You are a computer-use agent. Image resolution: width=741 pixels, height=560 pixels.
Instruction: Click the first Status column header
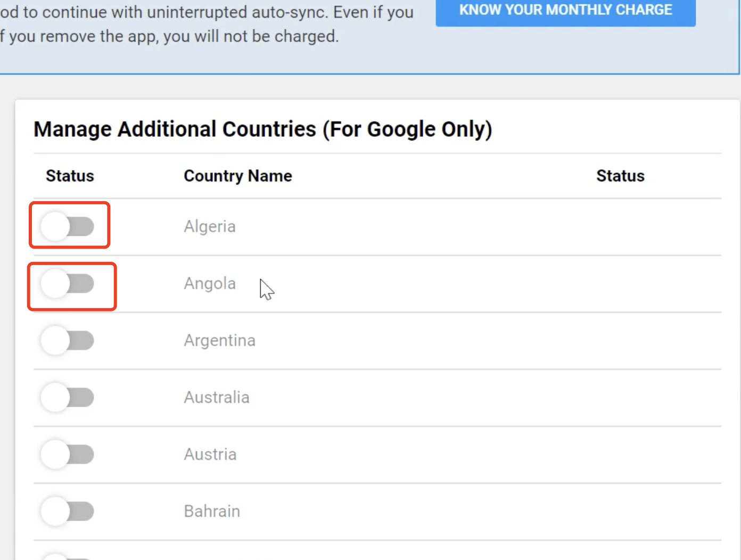(x=70, y=176)
